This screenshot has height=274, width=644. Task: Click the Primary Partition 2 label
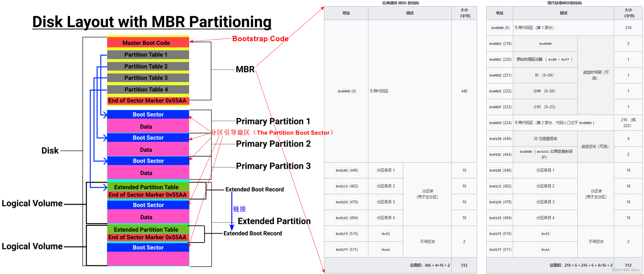point(273,143)
